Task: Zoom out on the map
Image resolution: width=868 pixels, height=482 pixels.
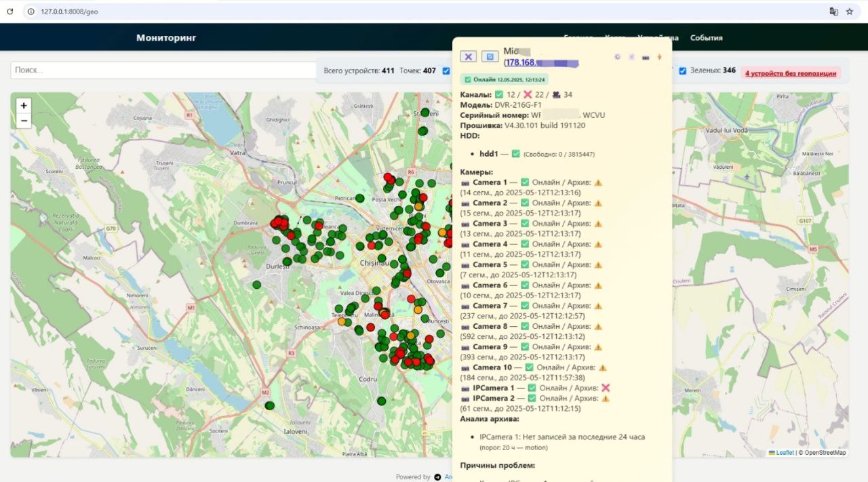Action: point(24,121)
